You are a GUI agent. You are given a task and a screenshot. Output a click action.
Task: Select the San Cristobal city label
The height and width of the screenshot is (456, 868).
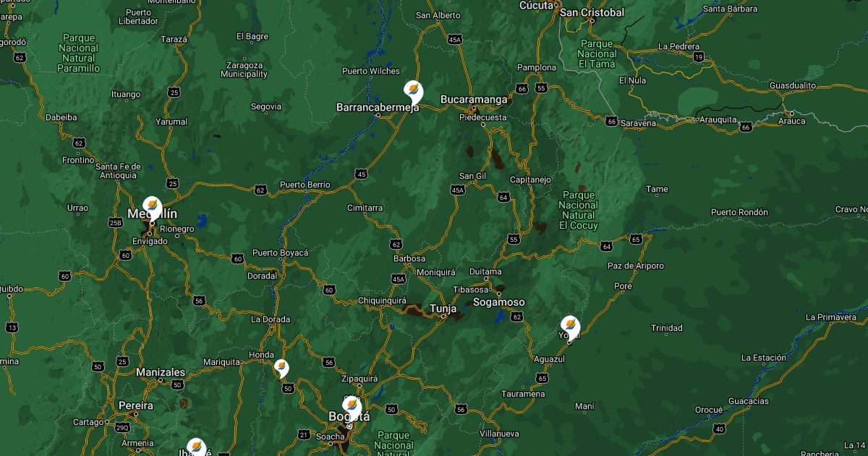[592, 12]
